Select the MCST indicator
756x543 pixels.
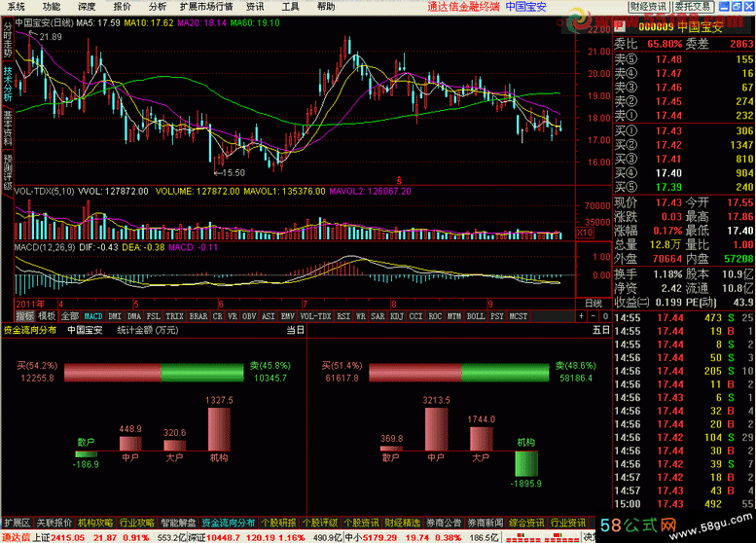point(519,316)
